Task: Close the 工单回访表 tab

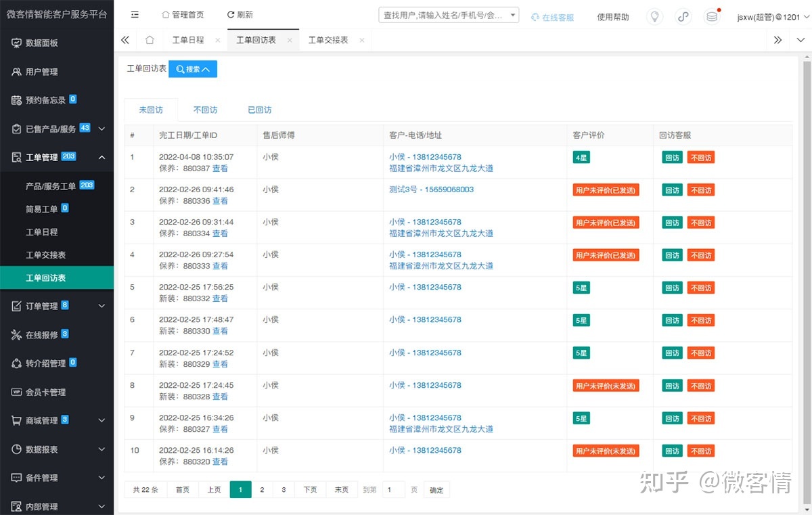Action: coord(290,41)
